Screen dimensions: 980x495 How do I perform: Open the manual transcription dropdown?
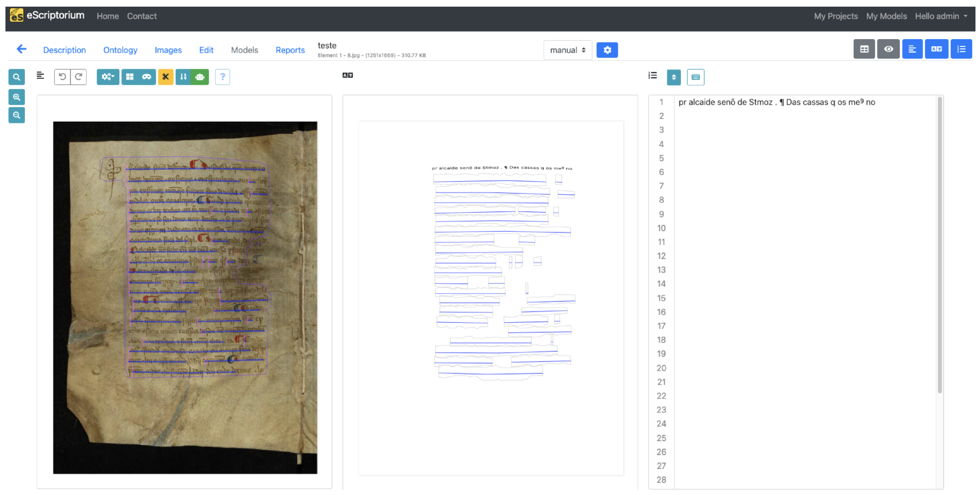(x=567, y=50)
